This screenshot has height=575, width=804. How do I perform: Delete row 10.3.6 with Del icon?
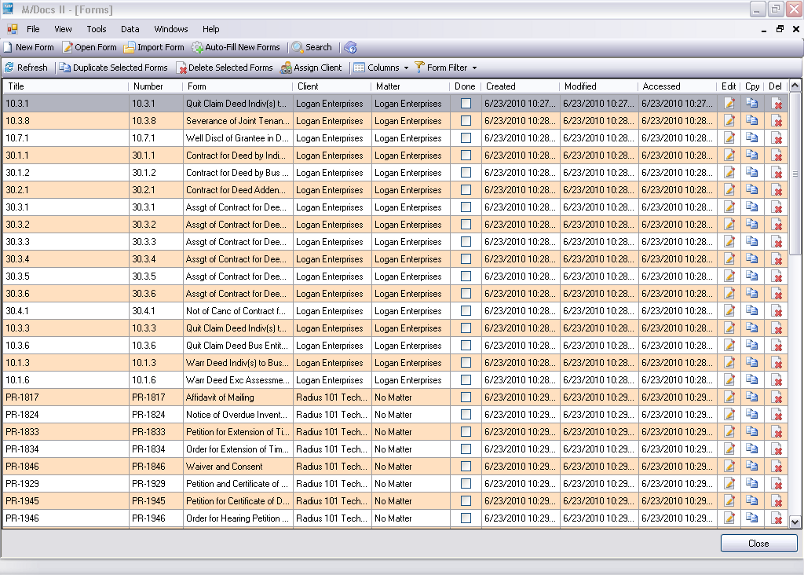pos(777,346)
